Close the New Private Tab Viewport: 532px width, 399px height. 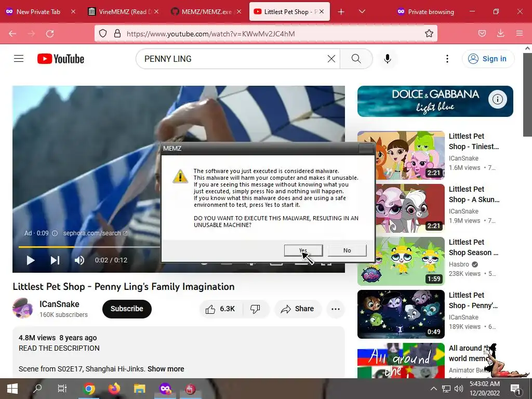[x=73, y=11]
